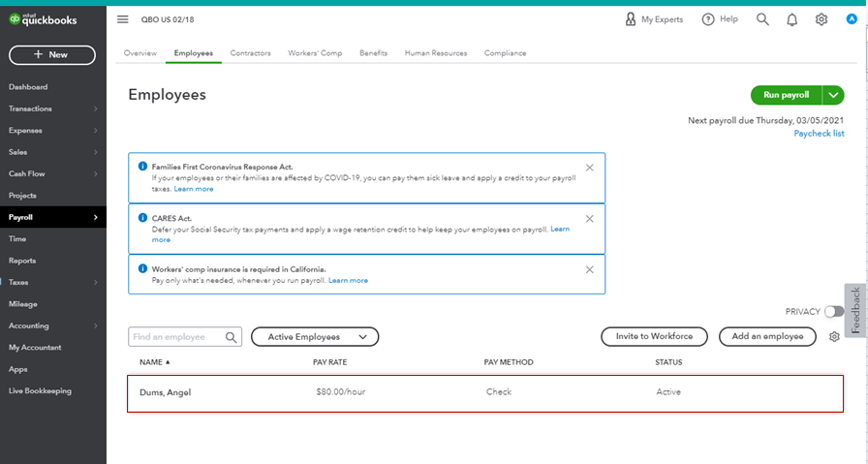Open the Feedback side tab
This screenshot has width=868, height=464.
click(x=855, y=311)
